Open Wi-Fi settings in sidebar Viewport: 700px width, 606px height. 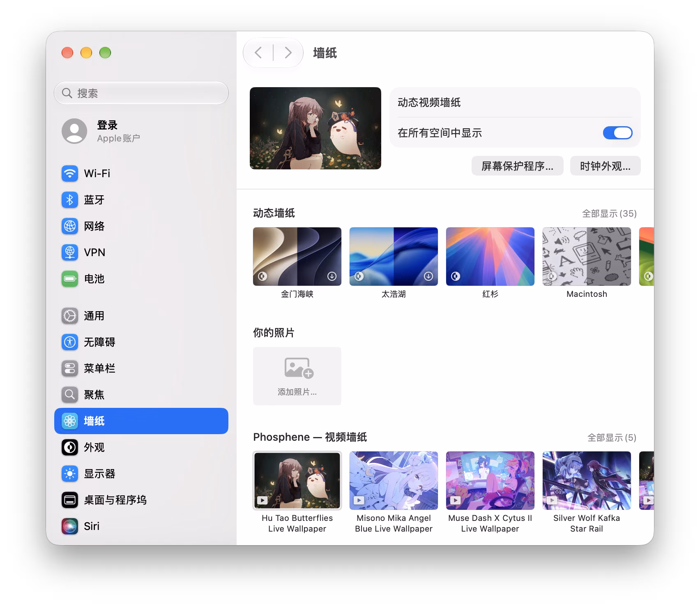[141, 173]
